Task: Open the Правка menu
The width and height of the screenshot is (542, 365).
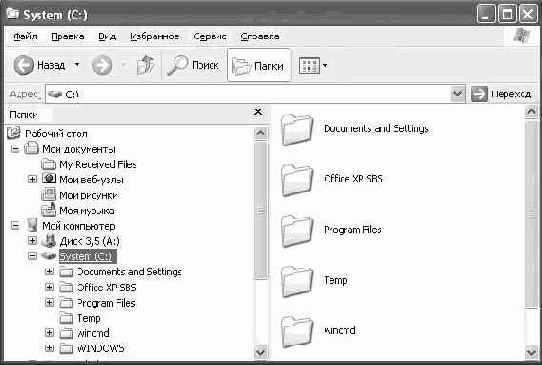Action: [67, 36]
